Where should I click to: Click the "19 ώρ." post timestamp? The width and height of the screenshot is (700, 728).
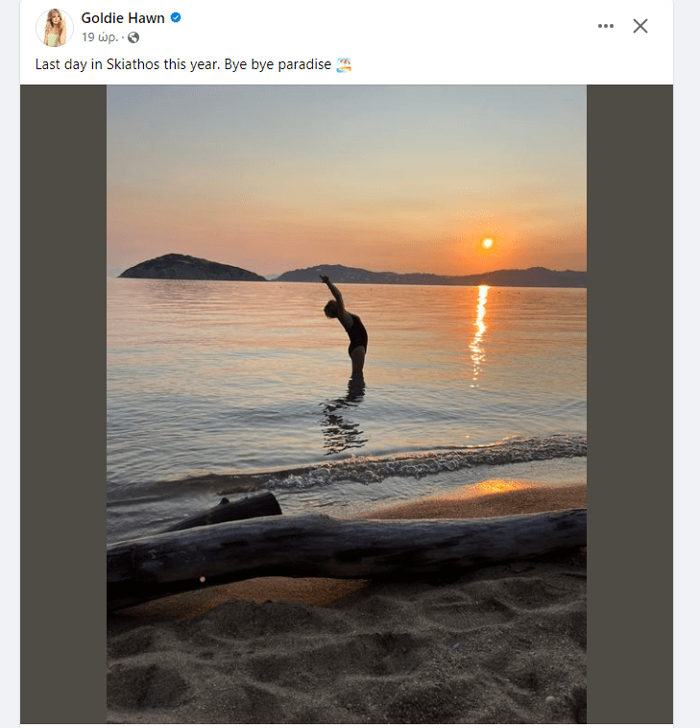pyautogui.click(x=101, y=37)
